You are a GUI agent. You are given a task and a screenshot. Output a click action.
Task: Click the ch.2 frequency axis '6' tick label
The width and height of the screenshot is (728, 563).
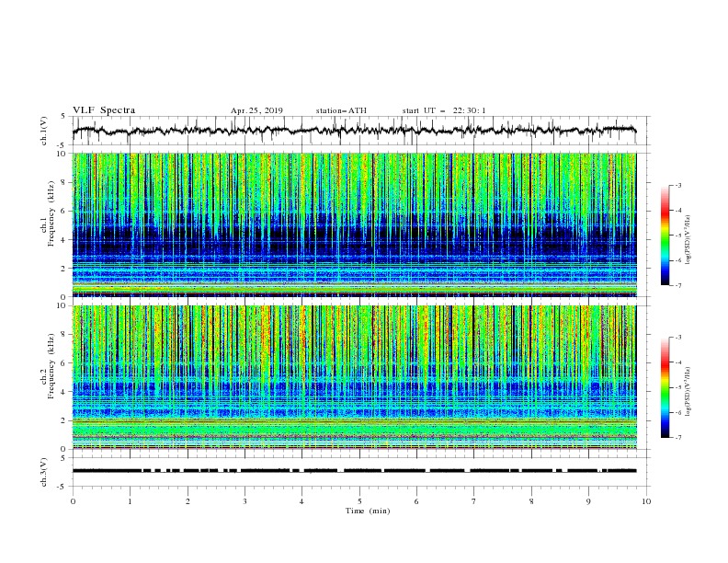tap(65, 363)
